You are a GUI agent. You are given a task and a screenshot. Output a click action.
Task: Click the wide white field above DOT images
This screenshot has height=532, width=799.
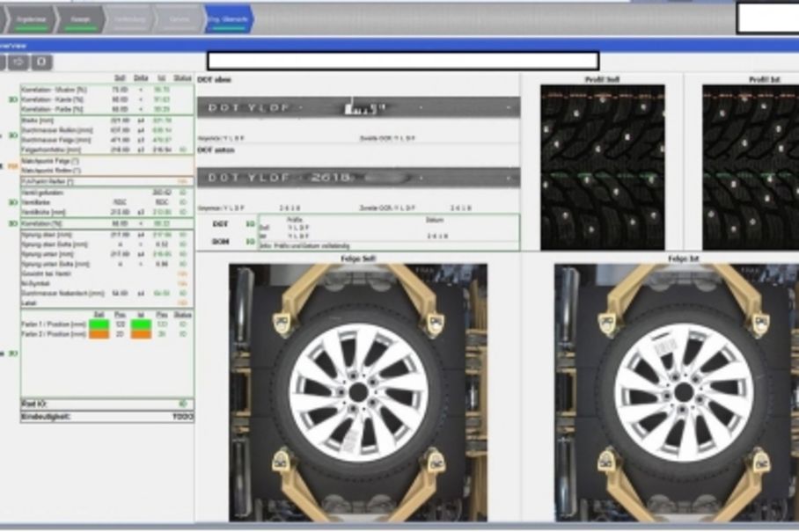click(402, 61)
